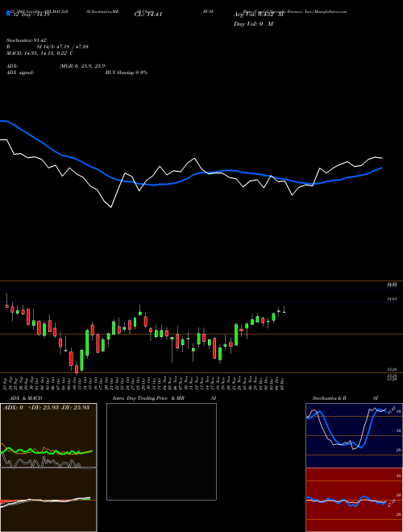Click the 'ADX signal:' label
This screenshot has height=532, width=403.
(20, 73)
